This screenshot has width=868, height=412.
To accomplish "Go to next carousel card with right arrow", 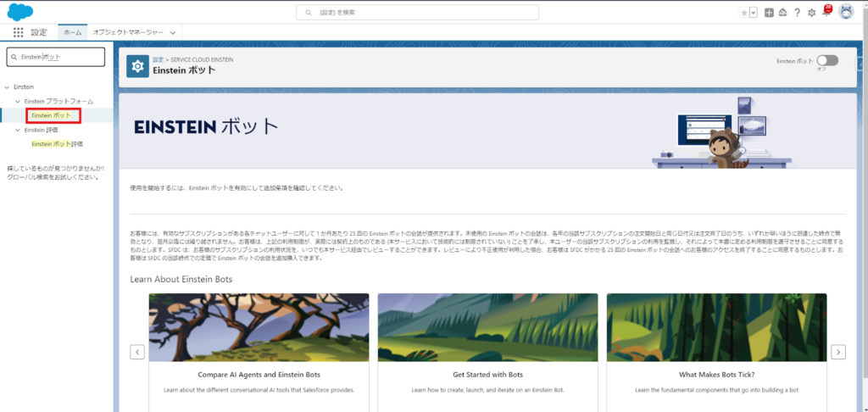I will pos(837,352).
